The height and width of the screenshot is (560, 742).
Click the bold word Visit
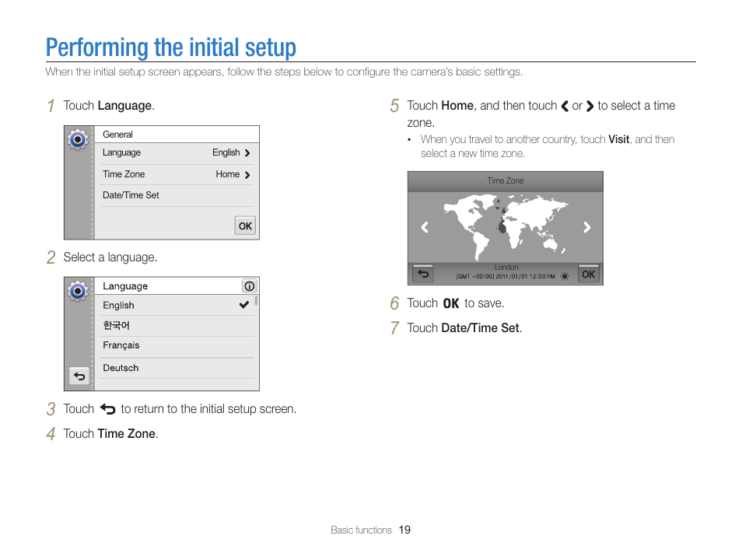coord(618,140)
